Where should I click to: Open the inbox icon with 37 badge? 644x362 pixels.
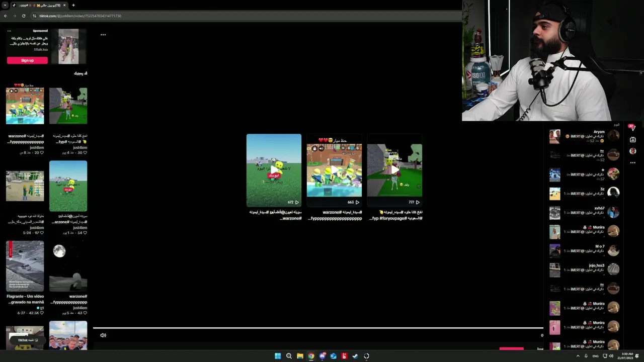[632, 128]
